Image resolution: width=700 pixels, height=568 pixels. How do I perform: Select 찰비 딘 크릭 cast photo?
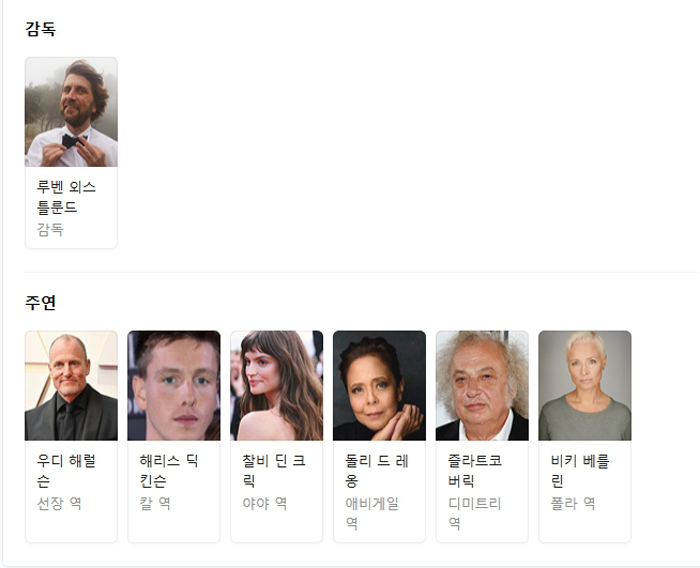[x=277, y=386]
